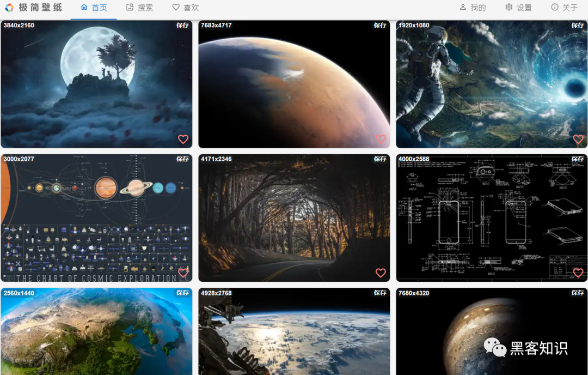Open the forest tunnel road thumbnail
The height and width of the screenshot is (375, 588).
(294, 218)
